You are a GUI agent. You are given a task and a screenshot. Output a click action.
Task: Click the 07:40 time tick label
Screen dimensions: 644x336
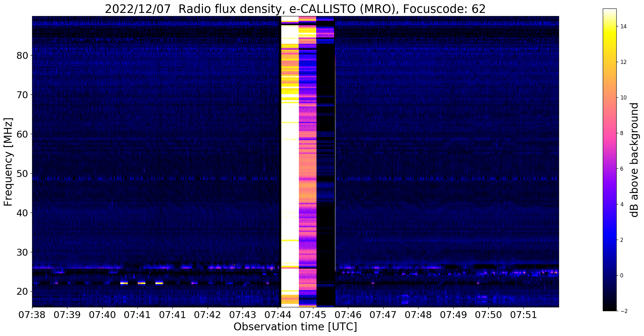pyautogui.click(x=102, y=315)
